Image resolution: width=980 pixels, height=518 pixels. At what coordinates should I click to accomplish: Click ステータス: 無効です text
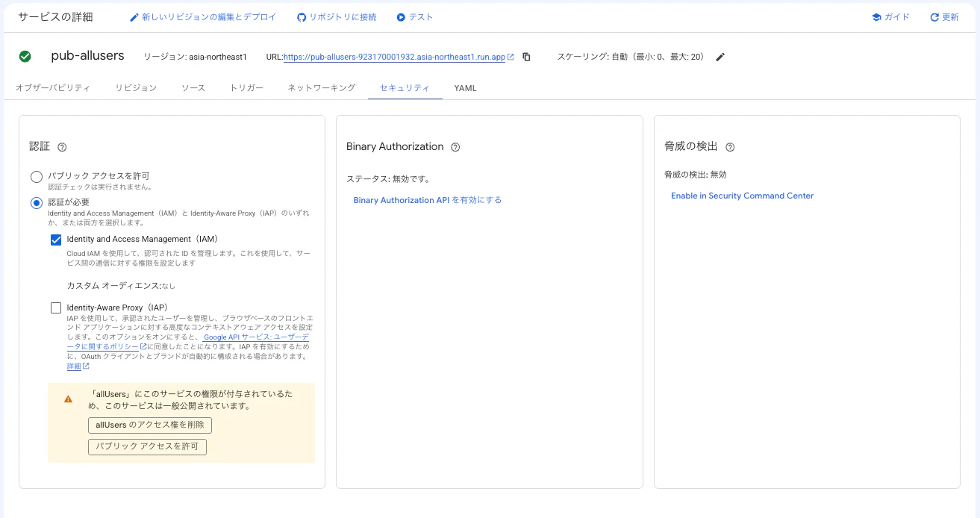(388, 179)
